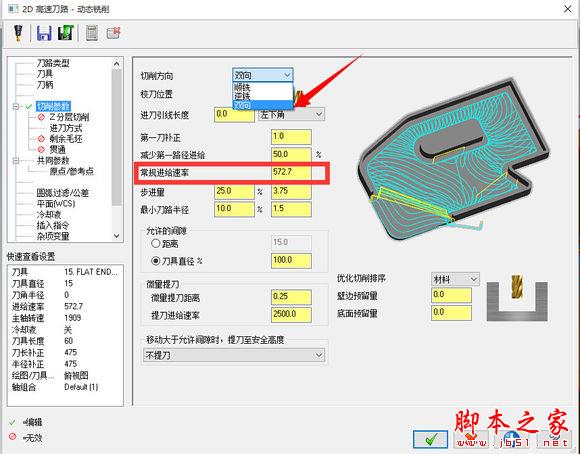The image size is (580, 454).
Task: Click the toolbar icon with red mark
Action: pos(114,33)
